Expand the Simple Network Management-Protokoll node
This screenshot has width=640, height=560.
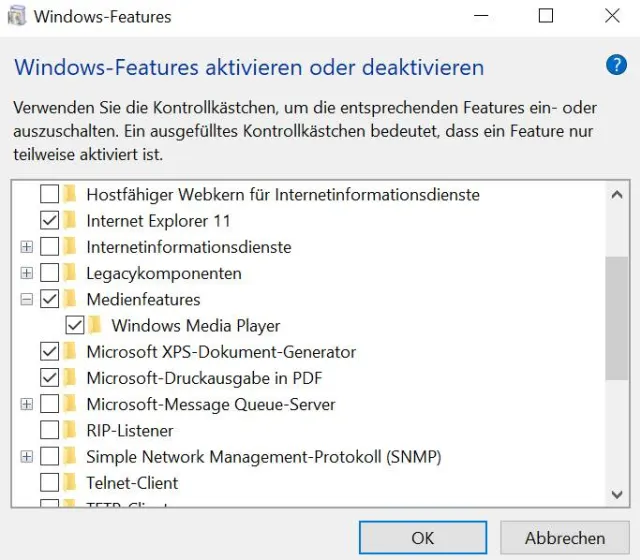(x=27, y=457)
